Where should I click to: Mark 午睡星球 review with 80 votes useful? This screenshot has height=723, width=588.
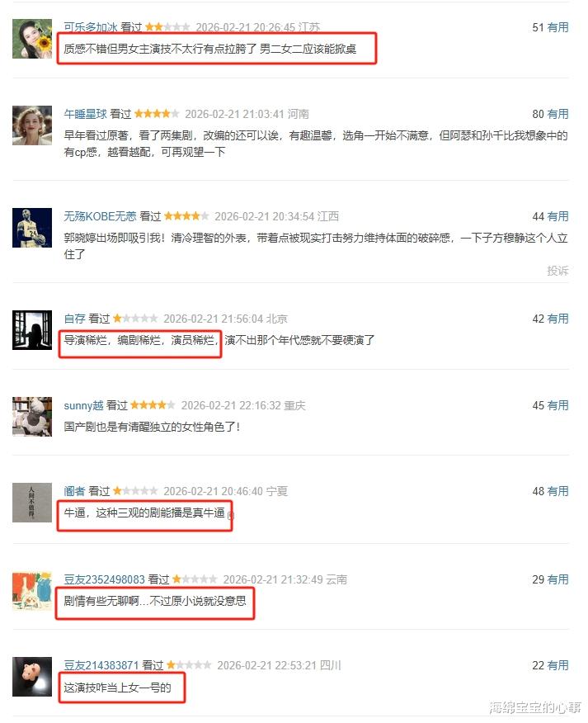point(557,114)
